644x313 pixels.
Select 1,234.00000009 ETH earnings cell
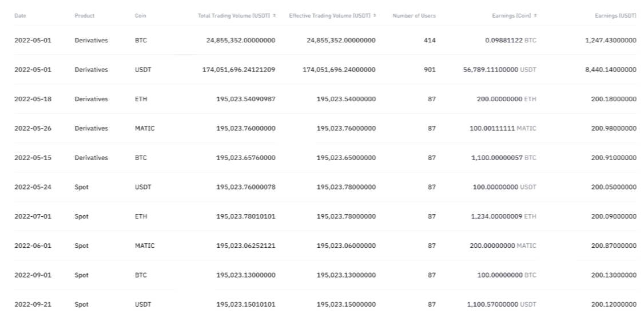(x=502, y=216)
